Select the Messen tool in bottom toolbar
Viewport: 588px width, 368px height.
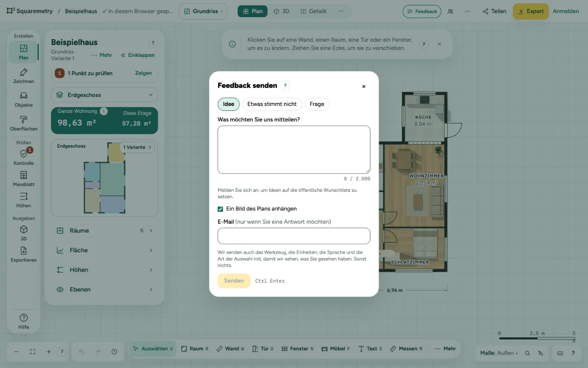[406, 349]
